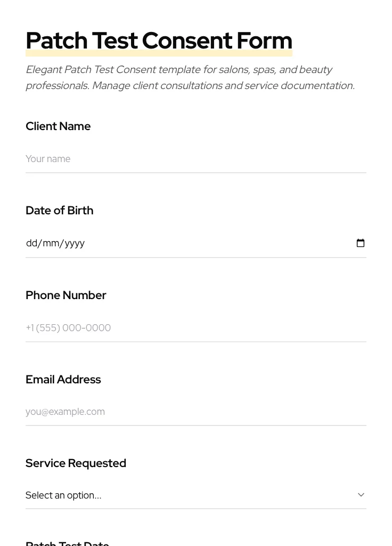Click the word 'salons' in the description

(233, 70)
